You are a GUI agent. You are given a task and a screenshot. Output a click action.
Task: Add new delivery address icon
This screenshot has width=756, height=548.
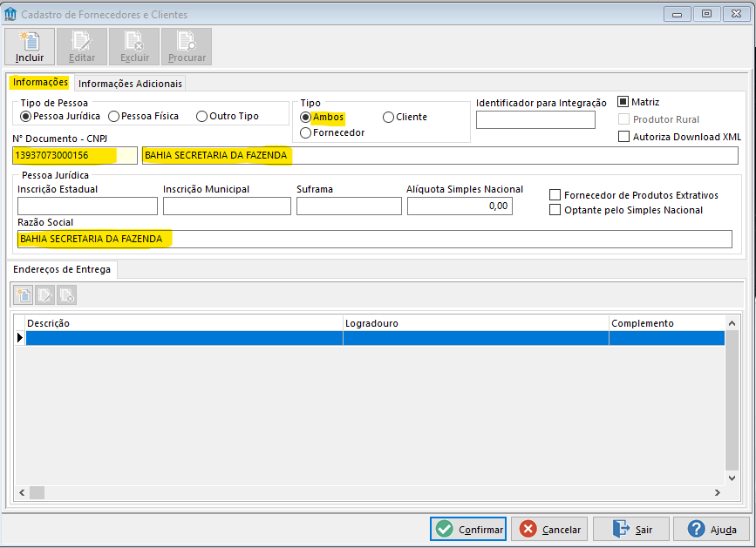point(24,294)
